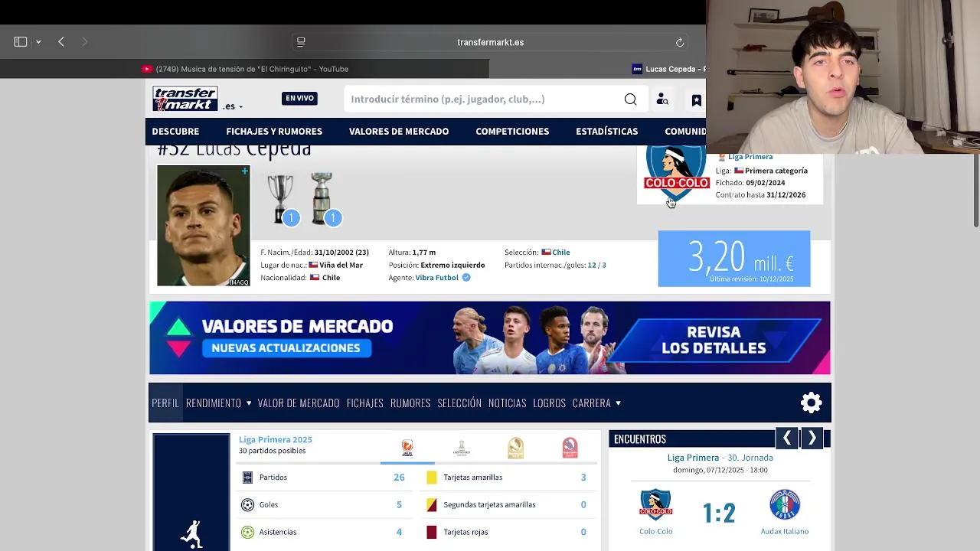The width and height of the screenshot is (980, 551).
Task: Click the search term input field
Action: point(482,99)
